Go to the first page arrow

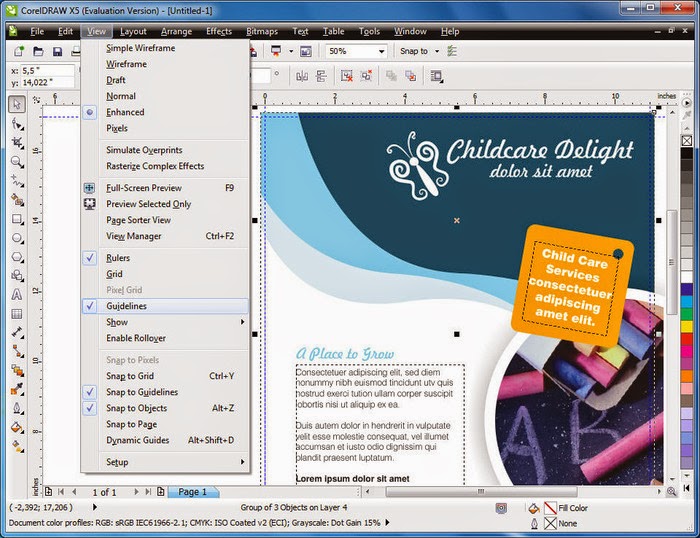[61, 492]
